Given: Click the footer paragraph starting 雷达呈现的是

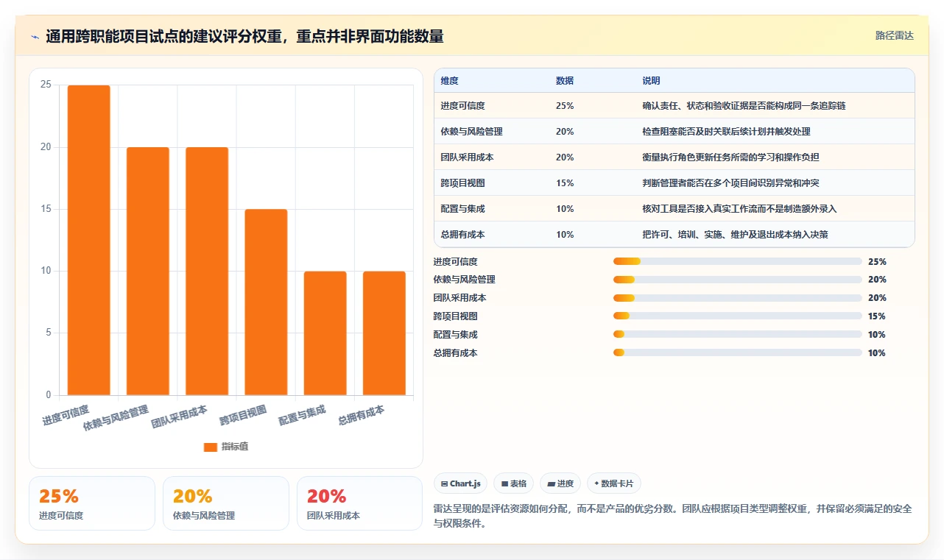Looking at the screenshot, I should (x=672, y=517).
